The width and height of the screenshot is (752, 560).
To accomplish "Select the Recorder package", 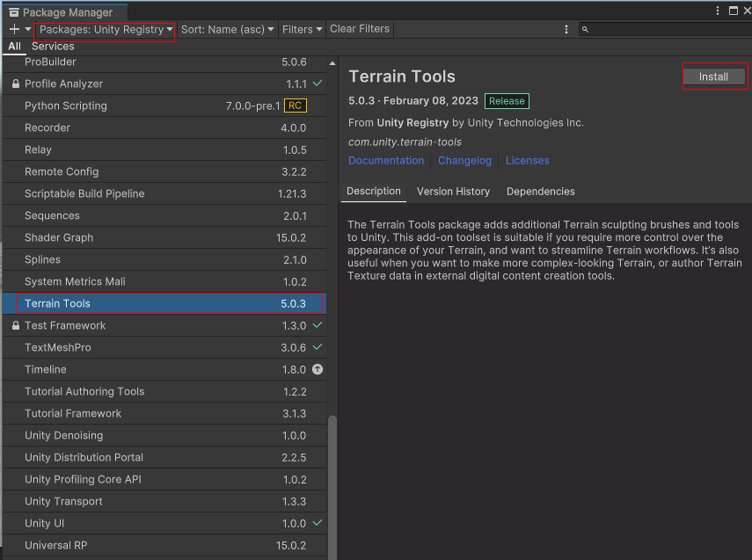I will tap(164, 128).
